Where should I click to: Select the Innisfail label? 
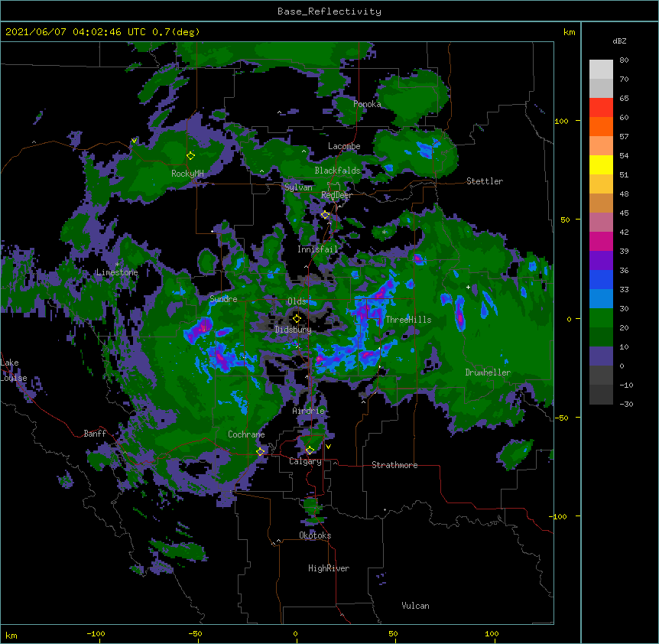317,249
